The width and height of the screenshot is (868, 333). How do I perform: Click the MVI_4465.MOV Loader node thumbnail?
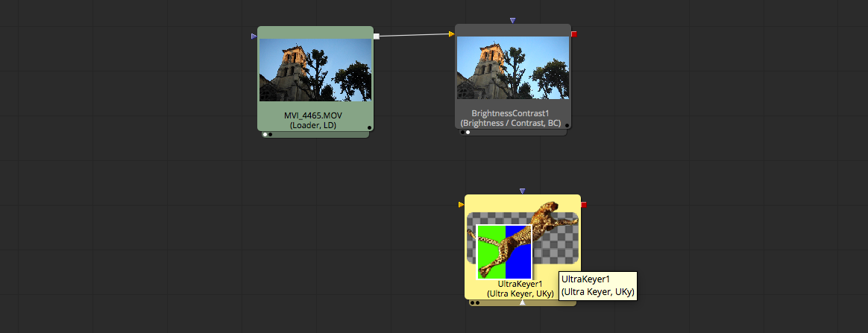click(315, 70)
